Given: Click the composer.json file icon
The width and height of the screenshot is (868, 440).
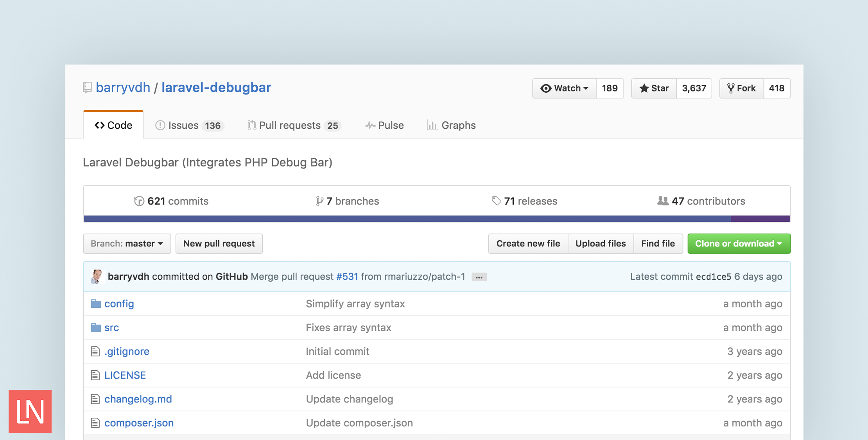Looking at the screenshot, I should click(x=95, y=423).
